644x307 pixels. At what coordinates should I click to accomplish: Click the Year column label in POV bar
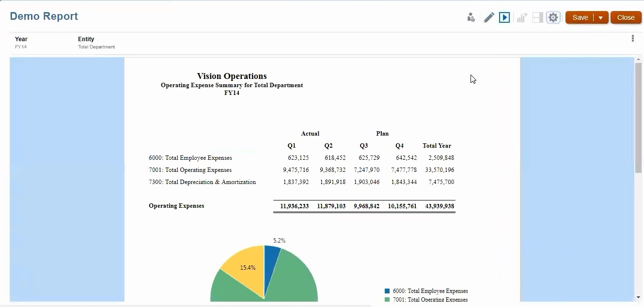pyautogui.click(x=21, y=39)
